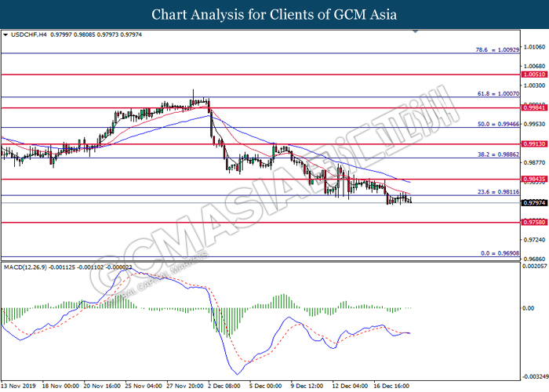Click the 13 Nov 2019 date marker

(20, 386)
